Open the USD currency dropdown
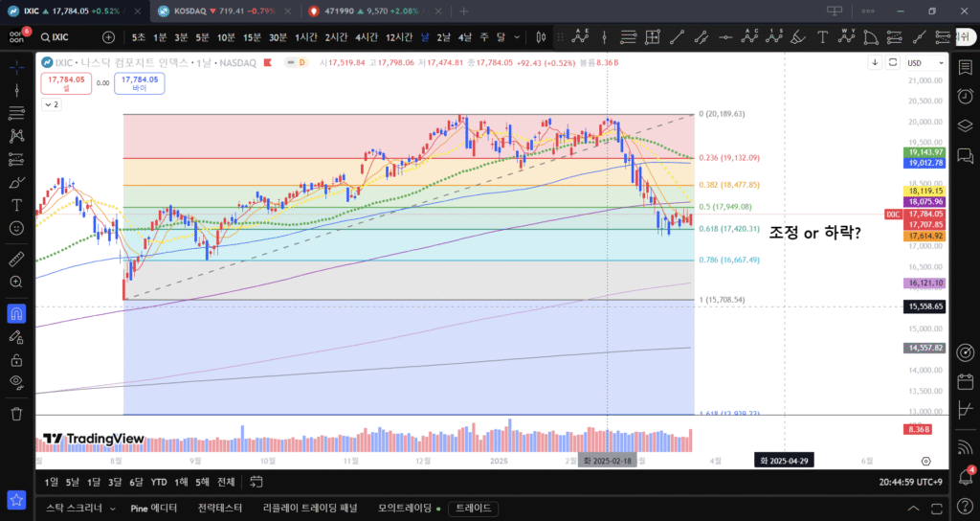This screenshot has width=980, height=521. click(x=925, y=62)
